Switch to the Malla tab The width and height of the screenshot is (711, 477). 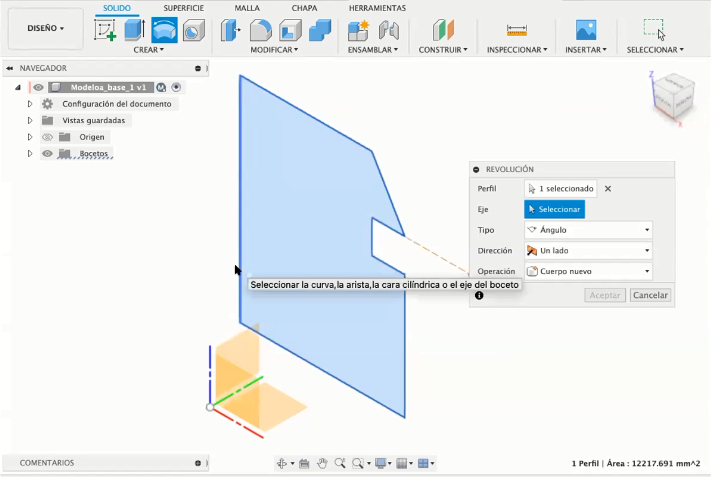[247, 8]
